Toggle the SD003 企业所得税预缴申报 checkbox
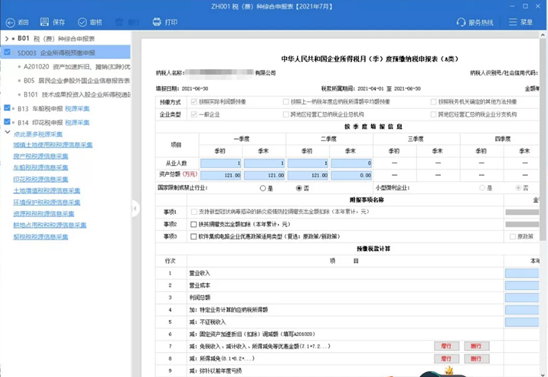 [x=7, y=52]
